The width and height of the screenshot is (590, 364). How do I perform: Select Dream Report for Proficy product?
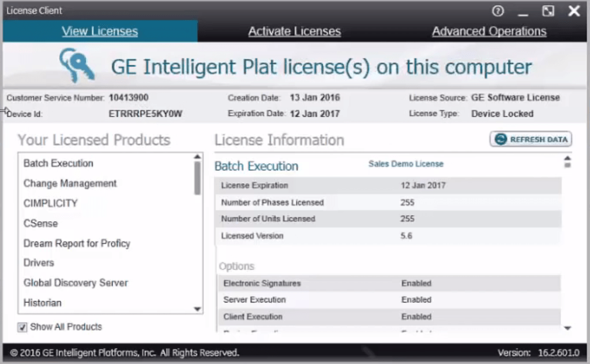(x=77, y=244)
